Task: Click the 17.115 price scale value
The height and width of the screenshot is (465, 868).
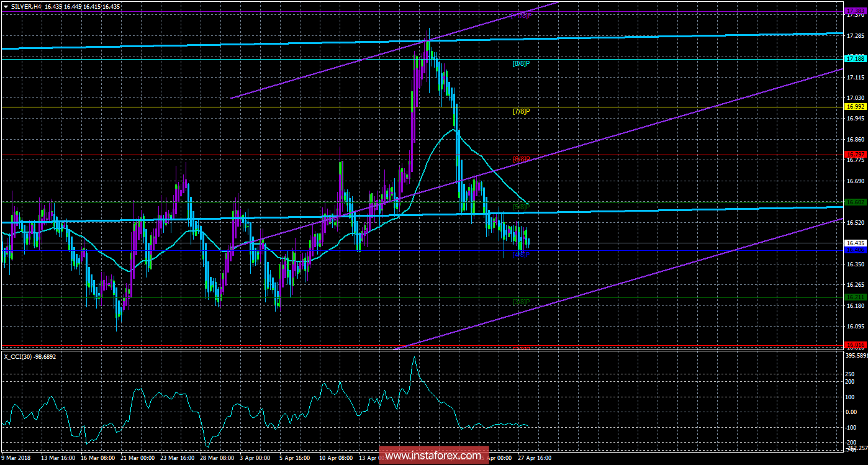Action: [x=855, y=78]
